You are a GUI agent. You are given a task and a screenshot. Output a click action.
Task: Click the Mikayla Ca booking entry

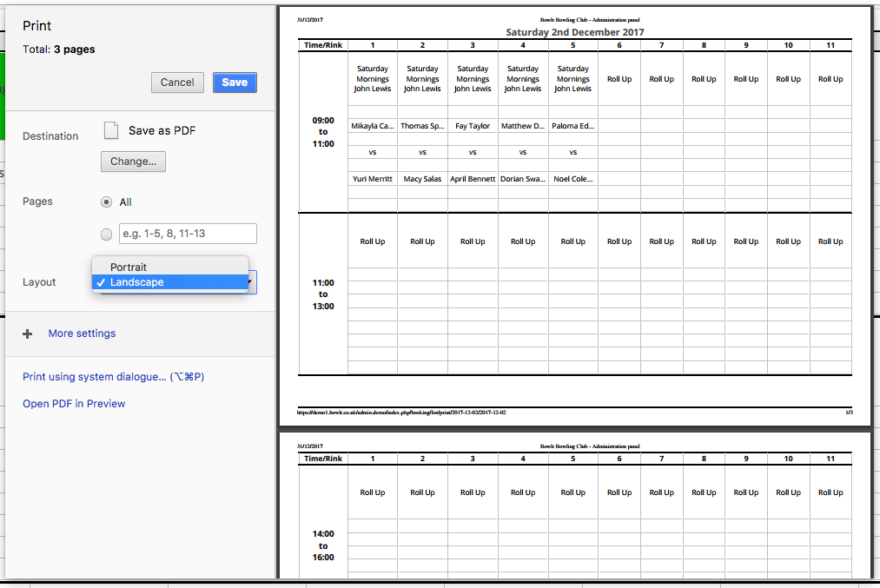tap(372, 125)
